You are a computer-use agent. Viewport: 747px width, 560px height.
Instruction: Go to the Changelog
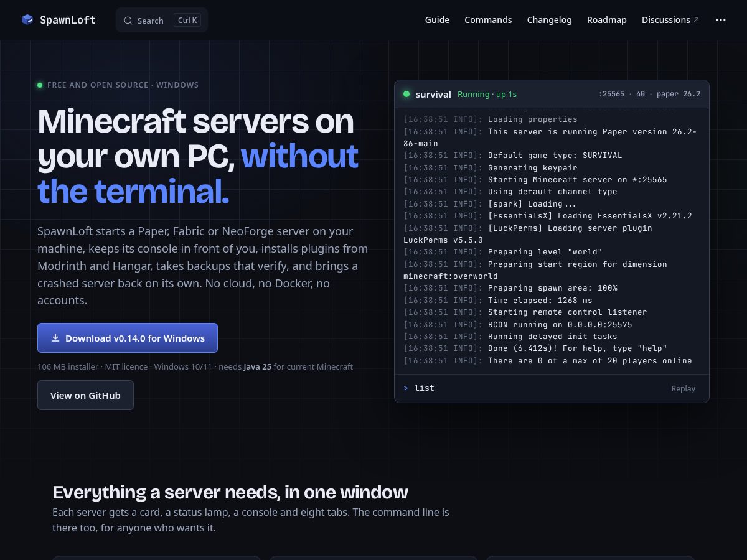coord(549,20)
